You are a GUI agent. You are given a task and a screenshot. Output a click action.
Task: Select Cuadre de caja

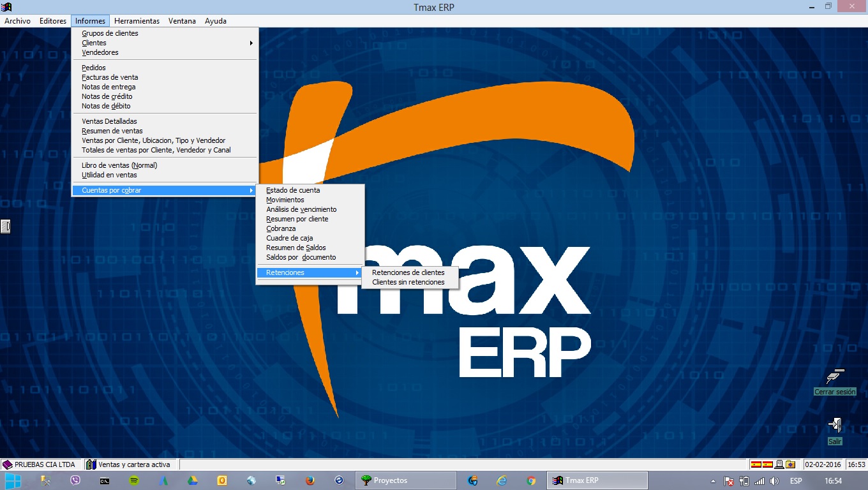pos(310,238)
